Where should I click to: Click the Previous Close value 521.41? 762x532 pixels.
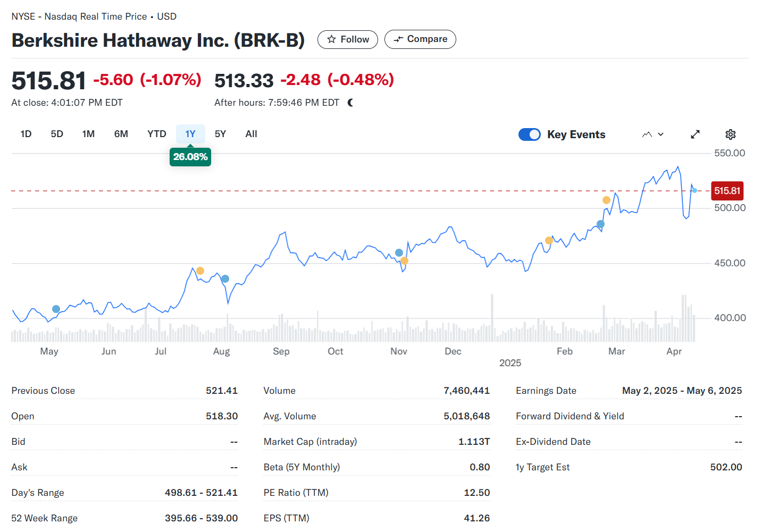tap(222, 391)
